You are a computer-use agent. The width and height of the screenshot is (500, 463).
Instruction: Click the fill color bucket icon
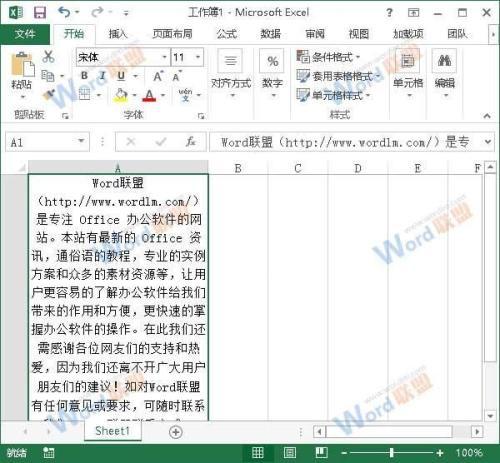click(x=120, y=95)
